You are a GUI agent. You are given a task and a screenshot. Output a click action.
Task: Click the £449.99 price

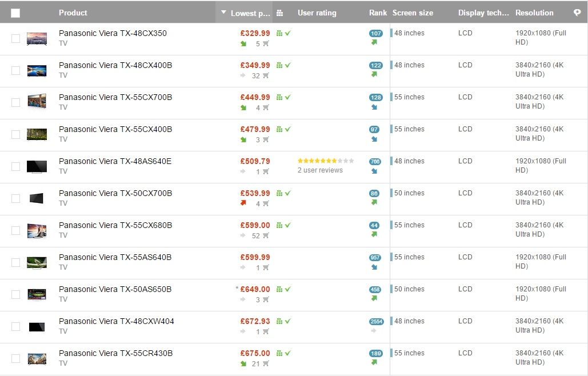[x=255, y=97]
